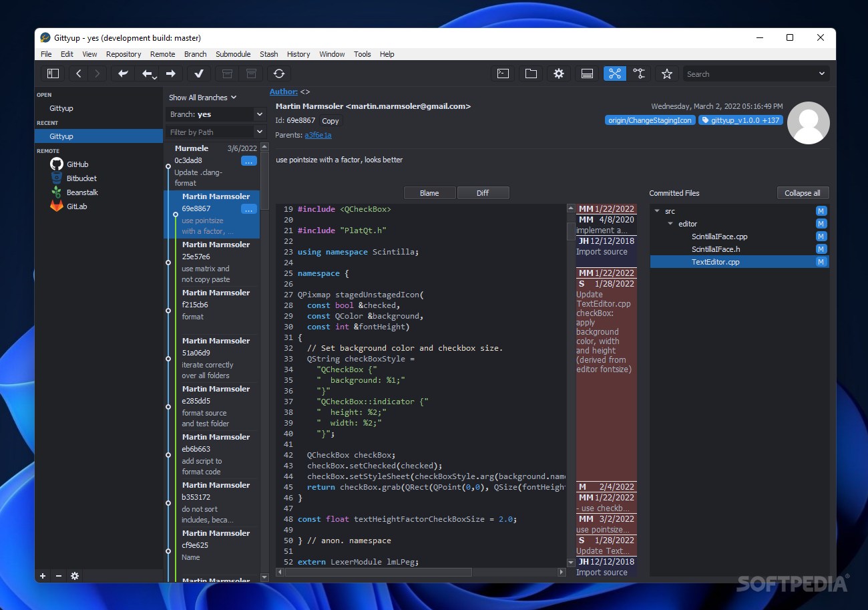Image resolution: width=868 pixels, height=610 pixels.
Task: Click the Blame button
Action: point(429,193)
